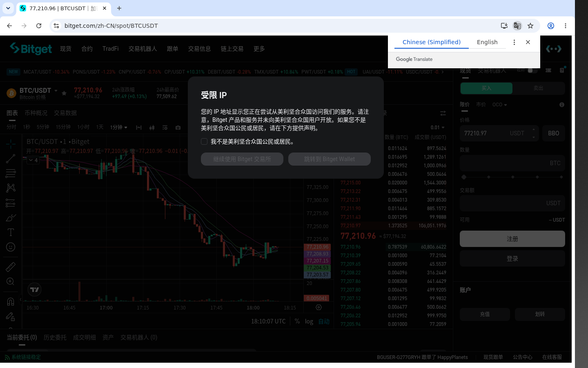
Task: Advance the ticker strip with right arrow
Action: point(442,72)
